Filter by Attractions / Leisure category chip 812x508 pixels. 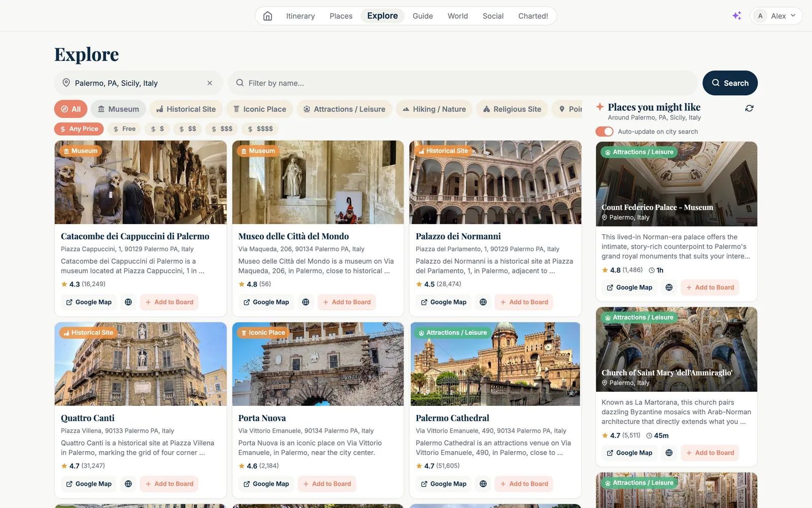[345, 109]
